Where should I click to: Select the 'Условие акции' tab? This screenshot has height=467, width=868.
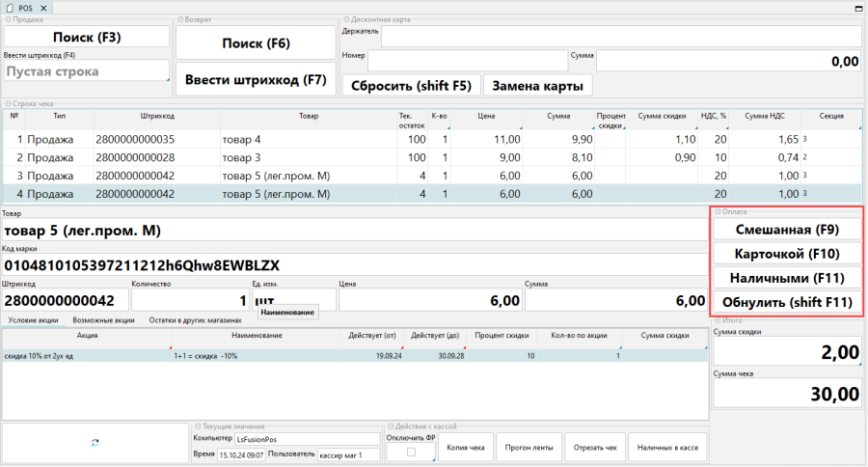click(x=34, y=319)
